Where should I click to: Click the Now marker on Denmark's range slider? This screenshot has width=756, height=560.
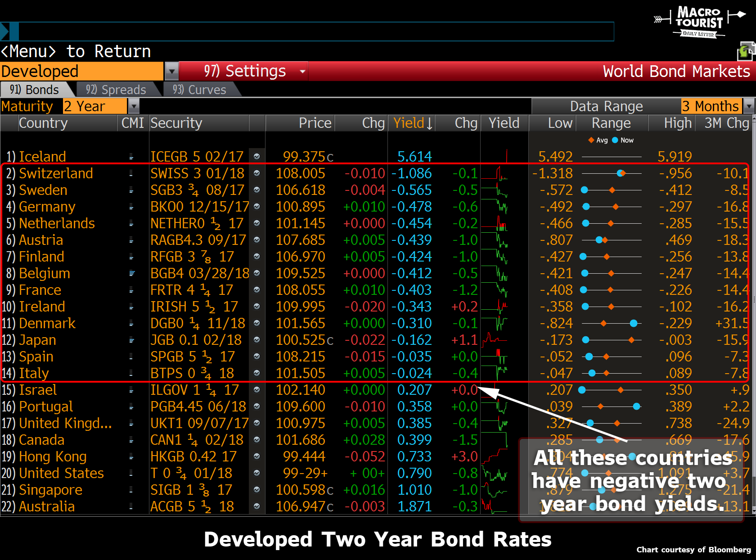click(634, 323)
